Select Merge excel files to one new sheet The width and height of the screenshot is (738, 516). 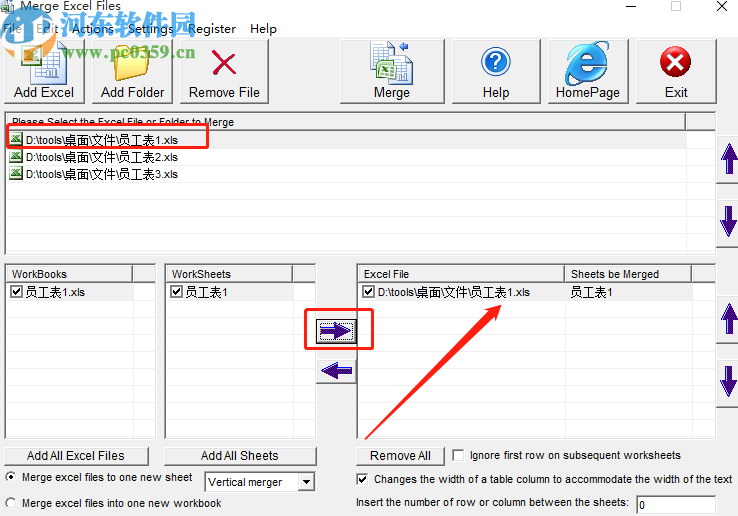click(10, 477)
